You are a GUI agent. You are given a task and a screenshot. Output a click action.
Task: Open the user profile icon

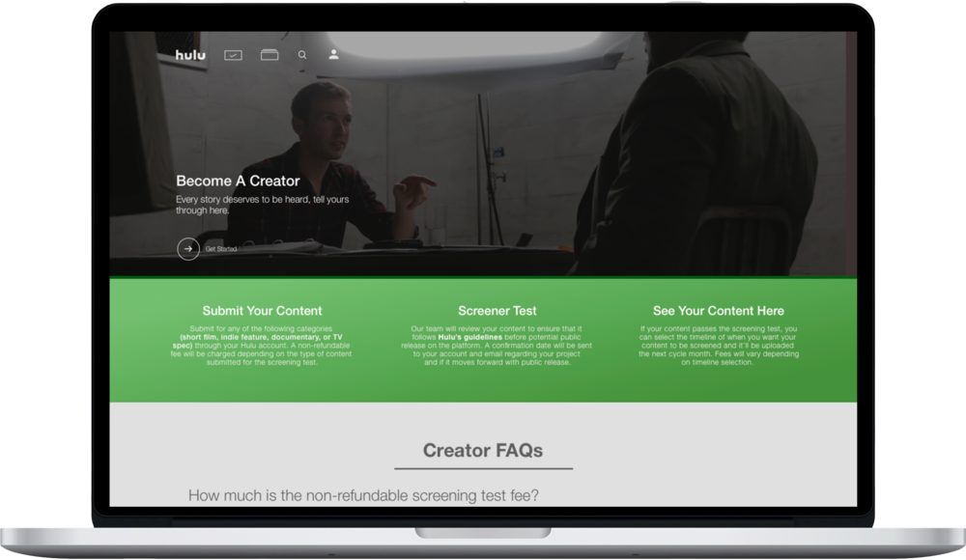333,54
